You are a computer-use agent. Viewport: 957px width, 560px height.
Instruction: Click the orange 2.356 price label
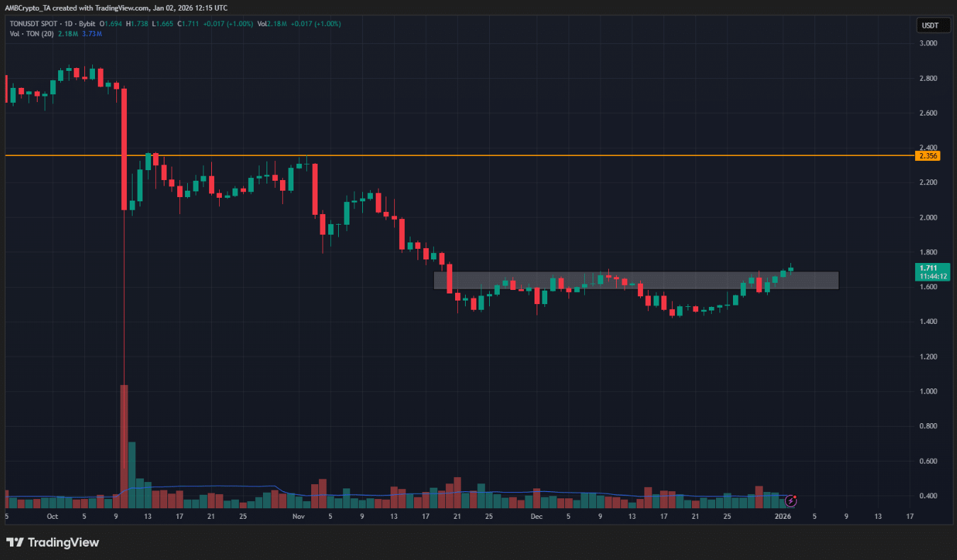[x=928, y=156]
